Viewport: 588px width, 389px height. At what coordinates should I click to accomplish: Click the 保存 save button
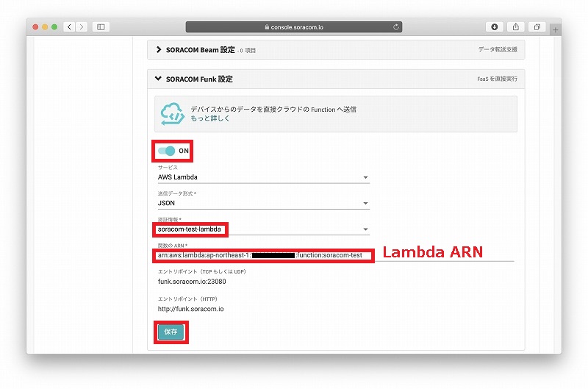[x=171, y=332]
